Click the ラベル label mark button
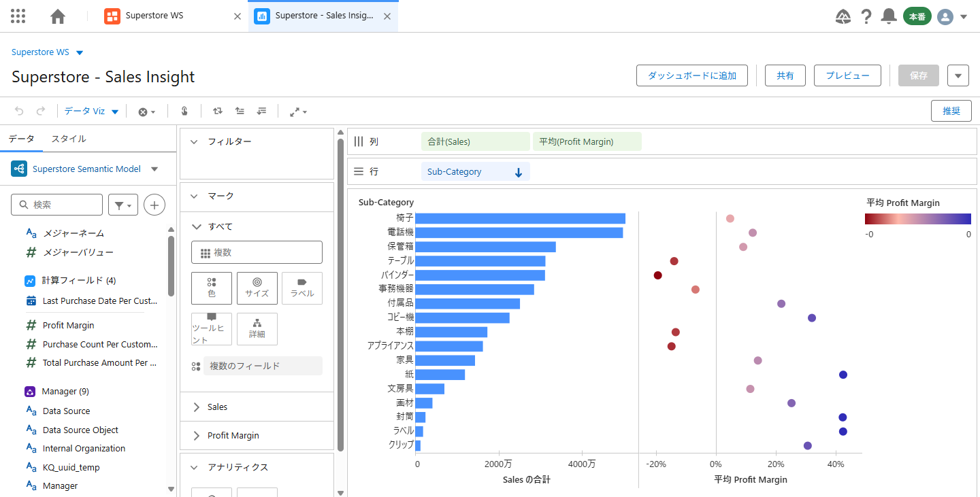 tap(302, 288)
